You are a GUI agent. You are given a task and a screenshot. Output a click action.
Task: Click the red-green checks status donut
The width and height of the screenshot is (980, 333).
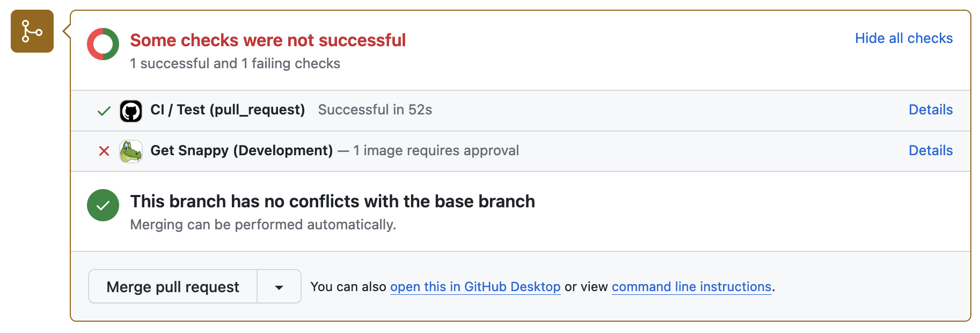[103, 44]
